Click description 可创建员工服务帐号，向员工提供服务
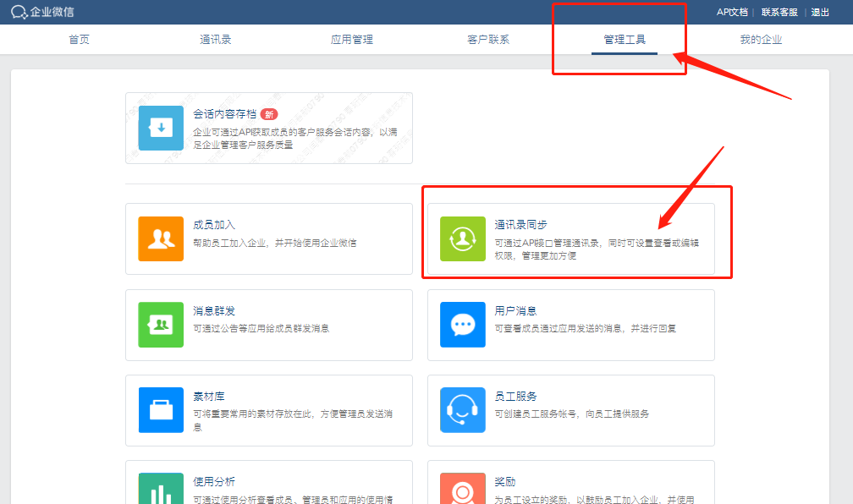Viewport: 853px width, 504px height. click(x=572, y=414)
